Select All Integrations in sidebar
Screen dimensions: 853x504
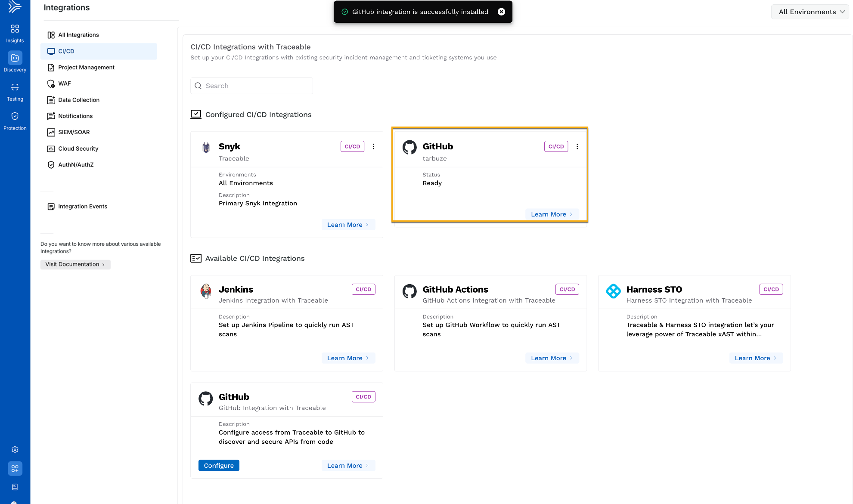(x=78, y=35)
